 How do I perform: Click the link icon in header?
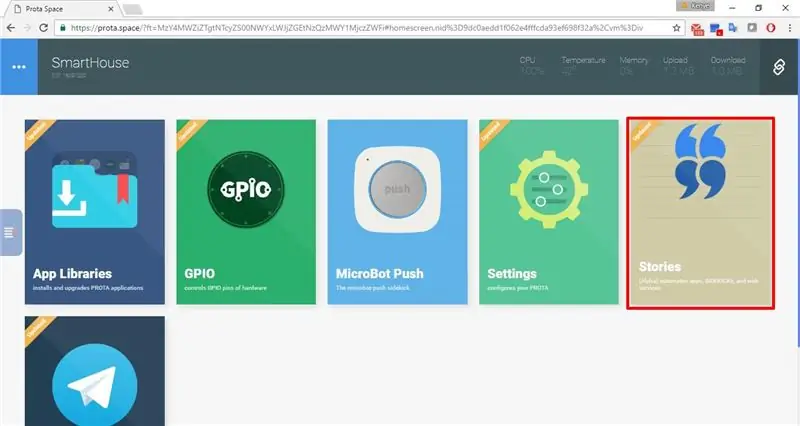coord(779,67)
